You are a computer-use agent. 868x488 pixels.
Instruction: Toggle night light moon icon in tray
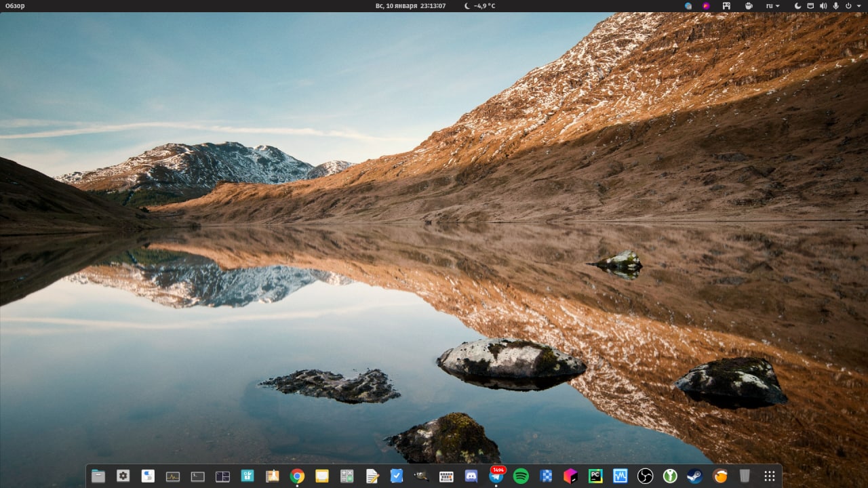[798, 5]
